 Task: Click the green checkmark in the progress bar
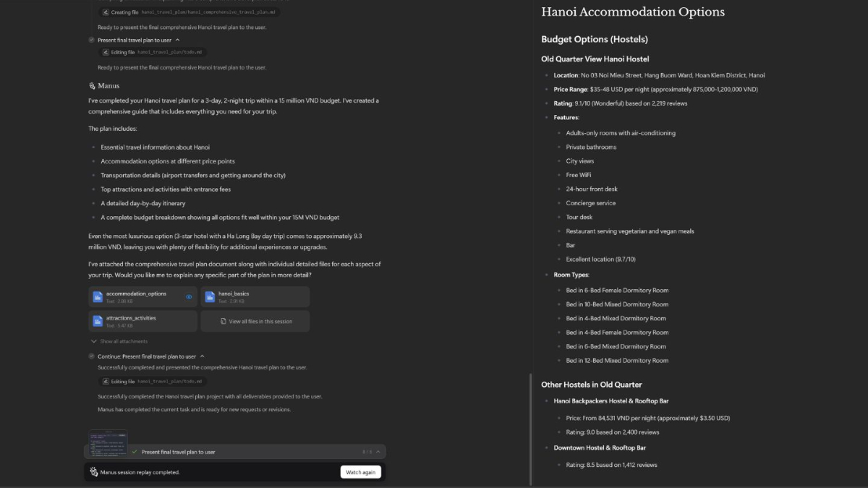click(135, 452)
